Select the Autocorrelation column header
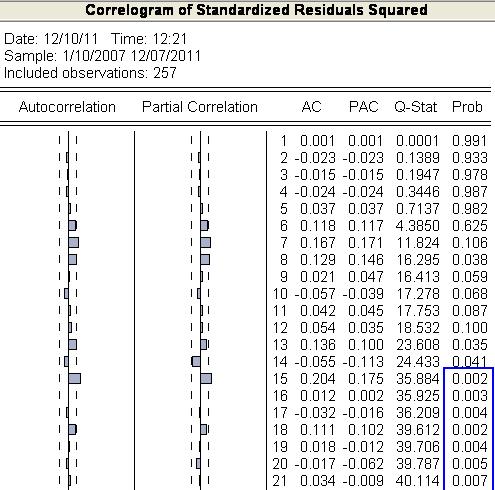The image size is (495, 490). (67, 107)
